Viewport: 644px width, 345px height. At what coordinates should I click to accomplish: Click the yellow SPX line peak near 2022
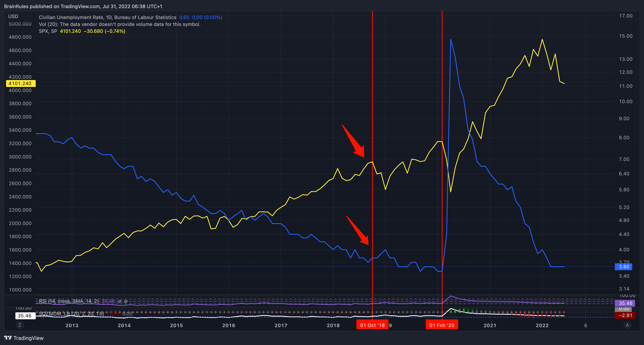coord(542,40)
